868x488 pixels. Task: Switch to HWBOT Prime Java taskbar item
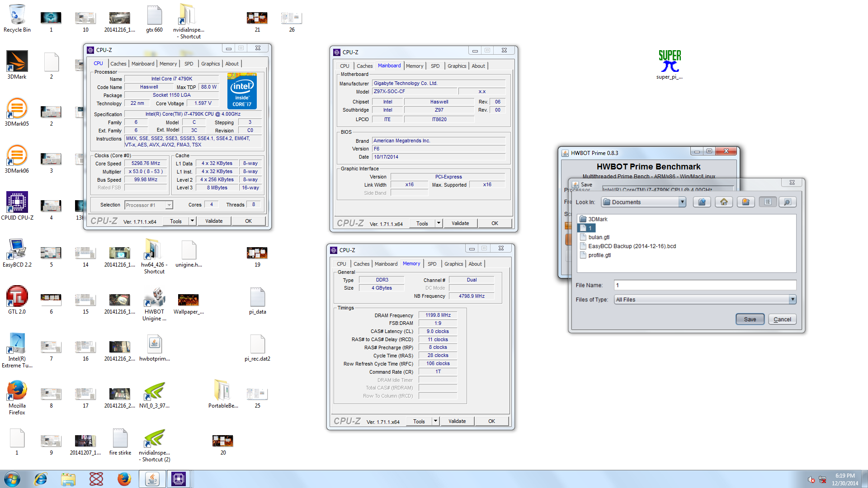tap(152, 479)
